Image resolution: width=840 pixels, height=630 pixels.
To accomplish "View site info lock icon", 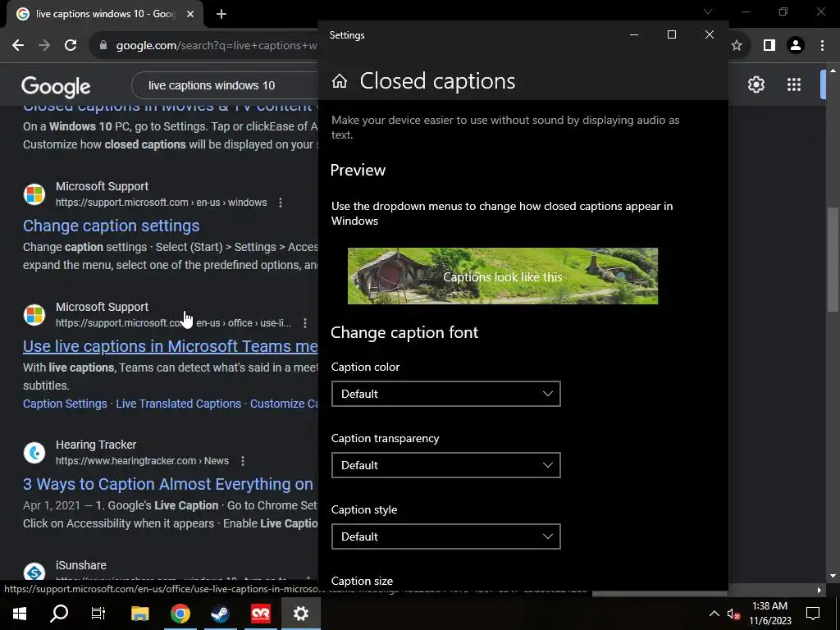I will 103,46.
